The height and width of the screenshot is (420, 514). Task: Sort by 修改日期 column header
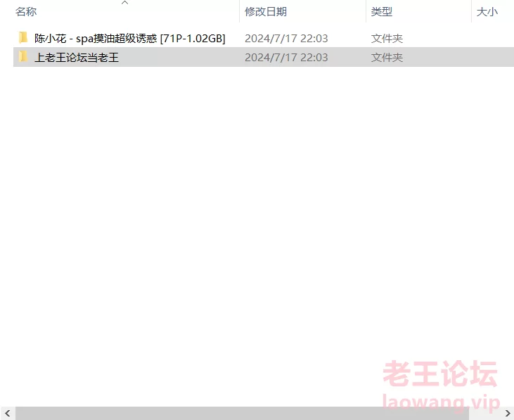coord(266,12)
